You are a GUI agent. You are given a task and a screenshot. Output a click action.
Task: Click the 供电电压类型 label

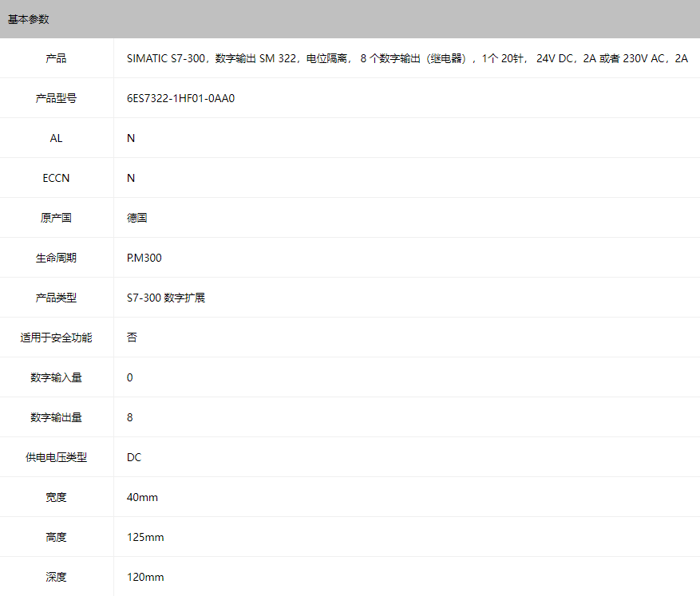(56, 457)
